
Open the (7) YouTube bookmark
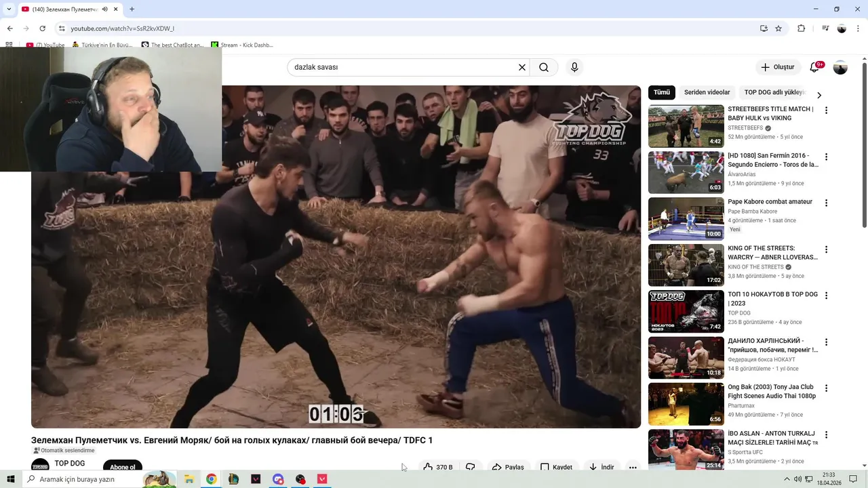45,45
